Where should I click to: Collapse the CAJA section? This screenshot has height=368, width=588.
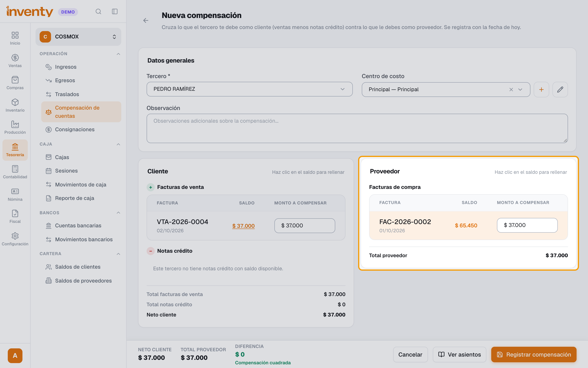click(118, 144)
